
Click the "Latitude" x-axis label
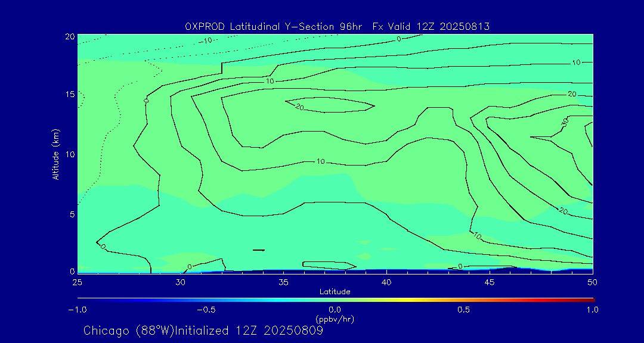coord(335,292)
